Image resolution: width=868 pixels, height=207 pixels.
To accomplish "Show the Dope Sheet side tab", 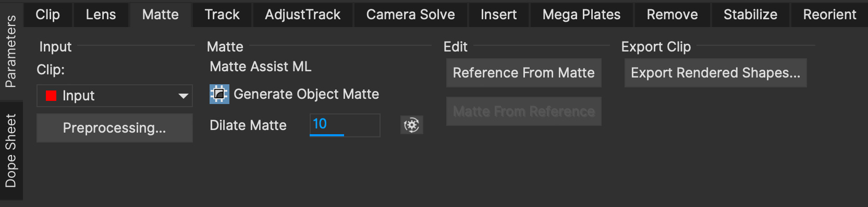I will tap(11, 150).
